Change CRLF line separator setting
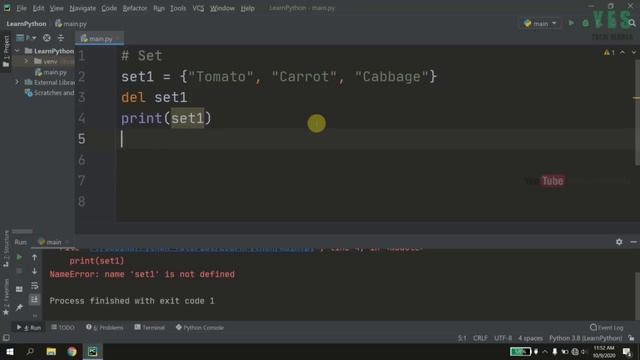The height and width of the screenshot is (360, 640). (480, 338)
